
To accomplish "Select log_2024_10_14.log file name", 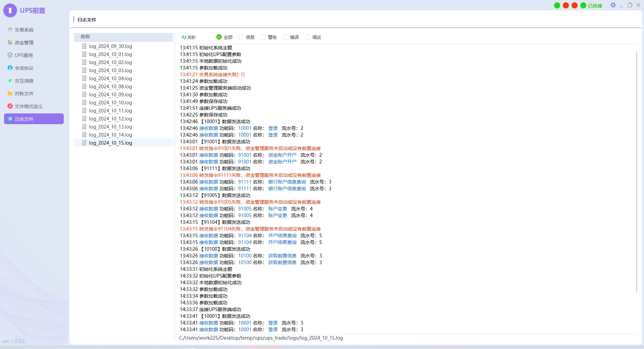I will 110,135.
